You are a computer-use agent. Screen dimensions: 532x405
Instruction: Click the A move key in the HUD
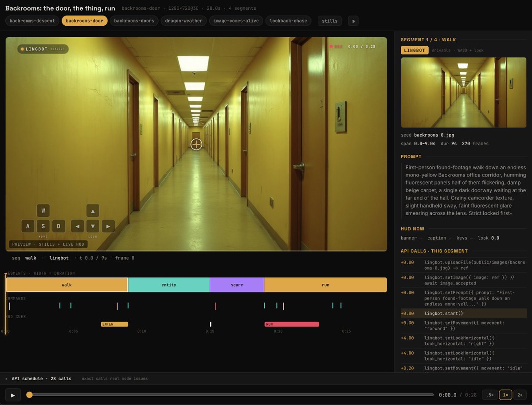(x=28, y=226)
